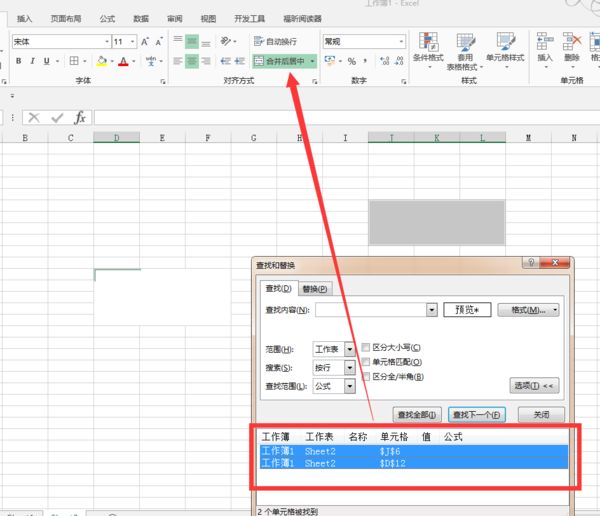The height and width of the screenshot is (516, 600).
Task: Decrease font size with small A icon
Action: 159,41
